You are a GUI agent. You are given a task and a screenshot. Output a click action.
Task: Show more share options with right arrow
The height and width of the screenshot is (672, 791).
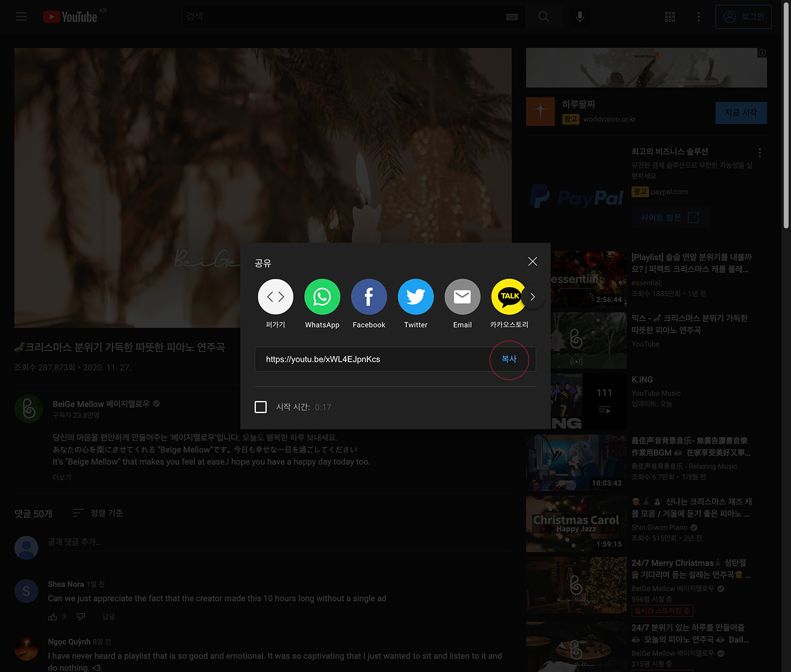pos(533,297)
